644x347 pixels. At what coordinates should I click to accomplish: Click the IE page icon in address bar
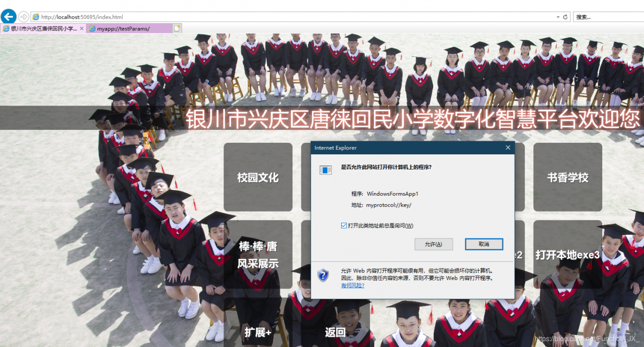click(x=36, y=17)
